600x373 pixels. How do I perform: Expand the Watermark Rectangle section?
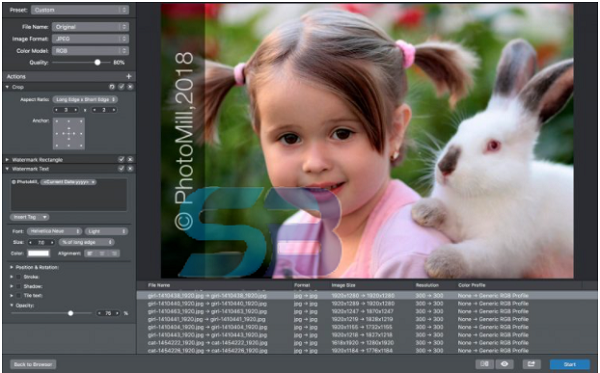point(7,160)
